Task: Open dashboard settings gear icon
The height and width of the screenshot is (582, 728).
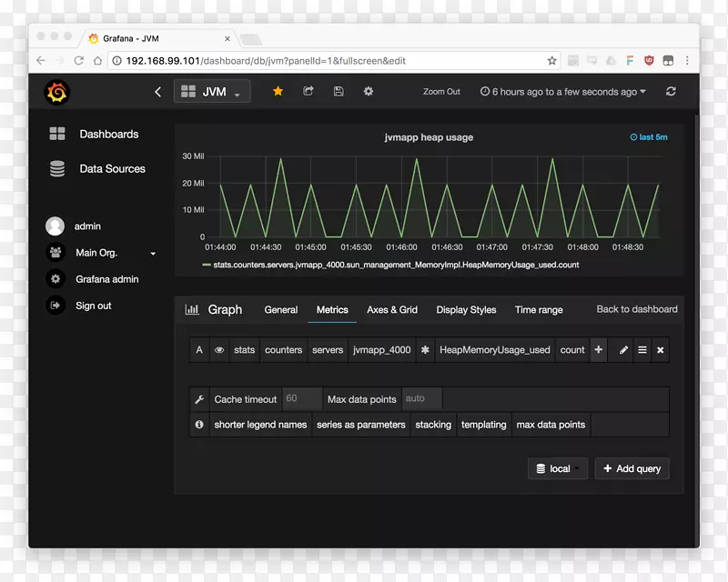Action: pos(369,92)
